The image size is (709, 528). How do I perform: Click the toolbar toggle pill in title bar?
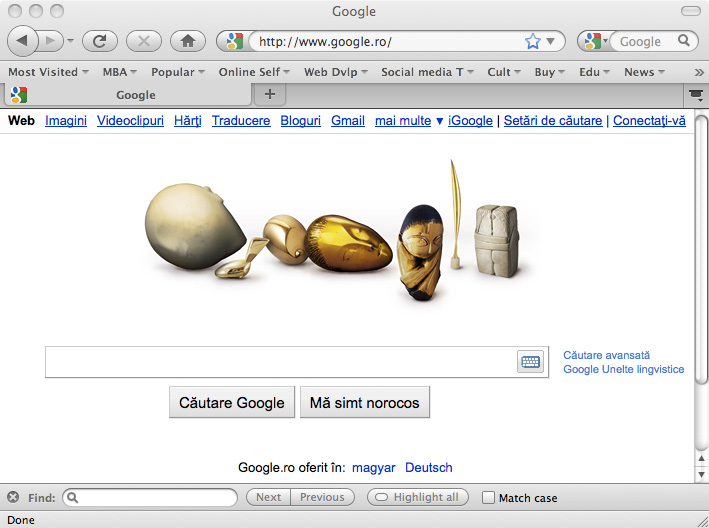click(690, 11)
